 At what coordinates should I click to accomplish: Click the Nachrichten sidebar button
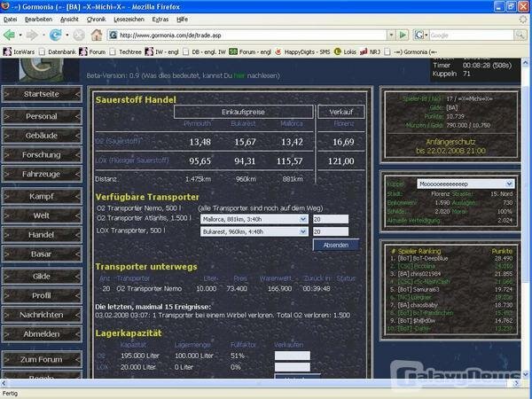[41, 316]
